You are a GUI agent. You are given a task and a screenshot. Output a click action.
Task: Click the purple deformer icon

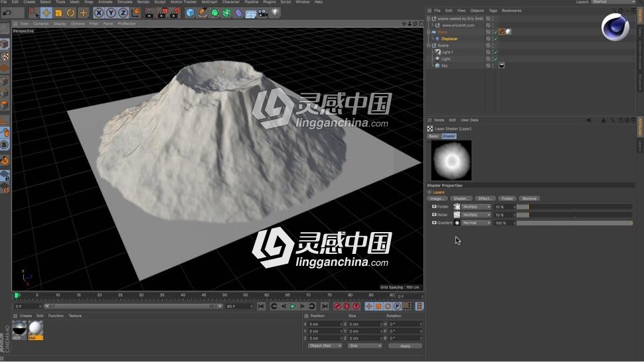[238, 13]
